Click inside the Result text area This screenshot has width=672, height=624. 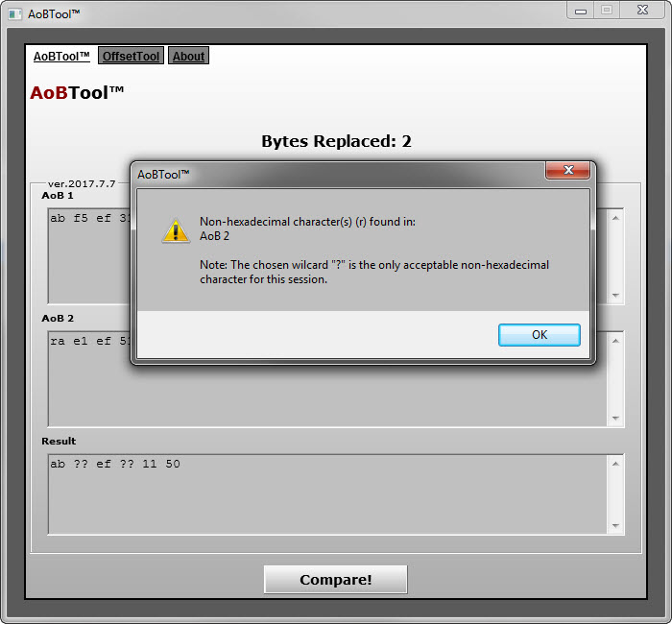[326, 494]
